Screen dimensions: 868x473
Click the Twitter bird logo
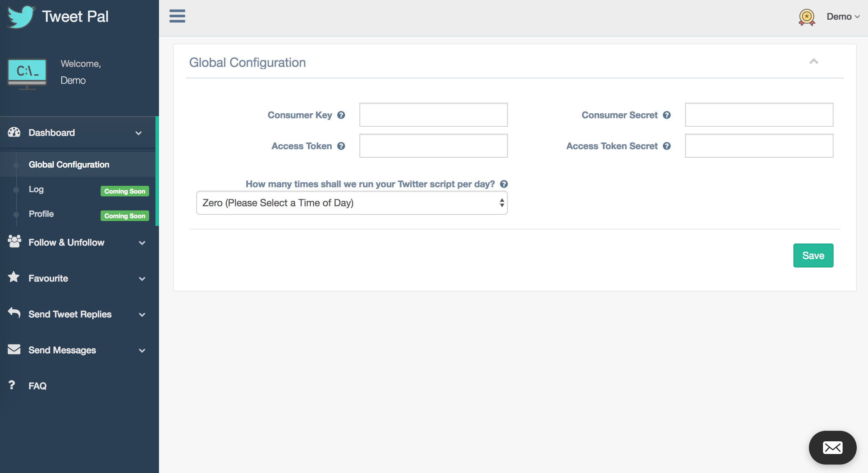point(21,17)
